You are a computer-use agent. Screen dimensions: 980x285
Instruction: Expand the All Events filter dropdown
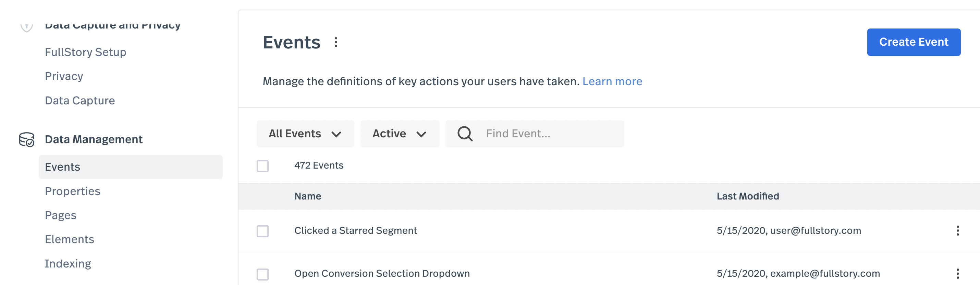[x=305, y=134]
